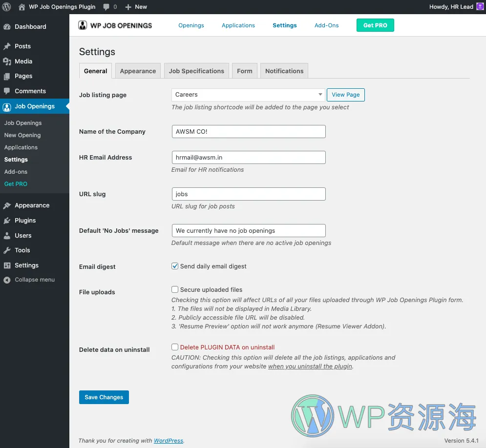Open the Form settings tab
Viewport: 486px width, 448px height.
coord(245,71)
